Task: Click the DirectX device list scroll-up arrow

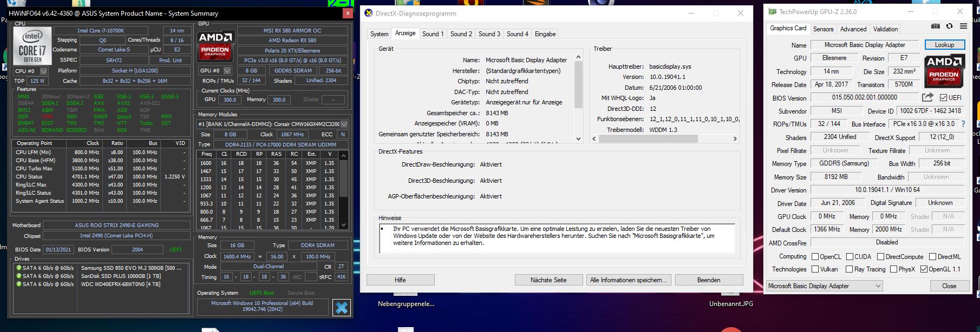Action: [578, 56]
